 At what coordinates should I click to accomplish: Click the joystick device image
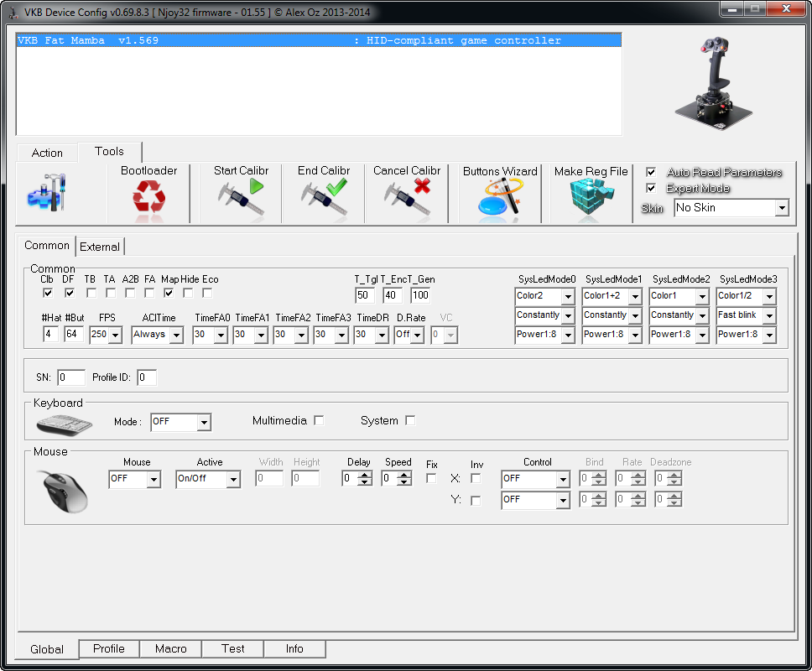pos(714,83)
